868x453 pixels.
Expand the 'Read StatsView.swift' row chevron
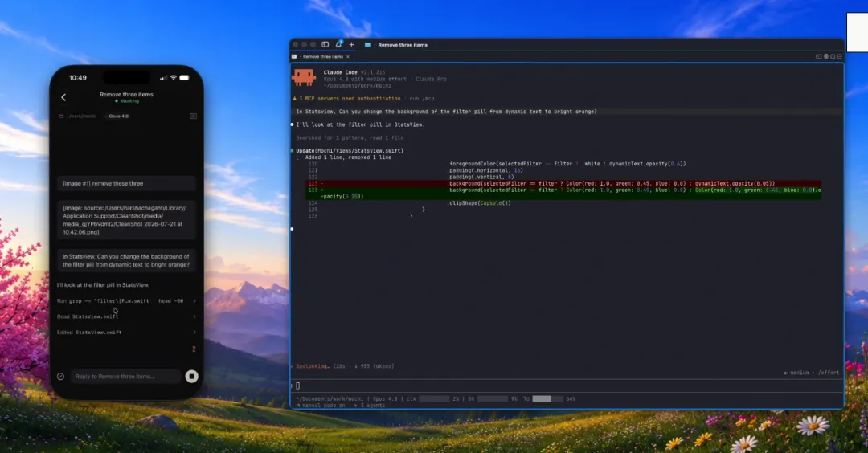(x=194, y=316)
